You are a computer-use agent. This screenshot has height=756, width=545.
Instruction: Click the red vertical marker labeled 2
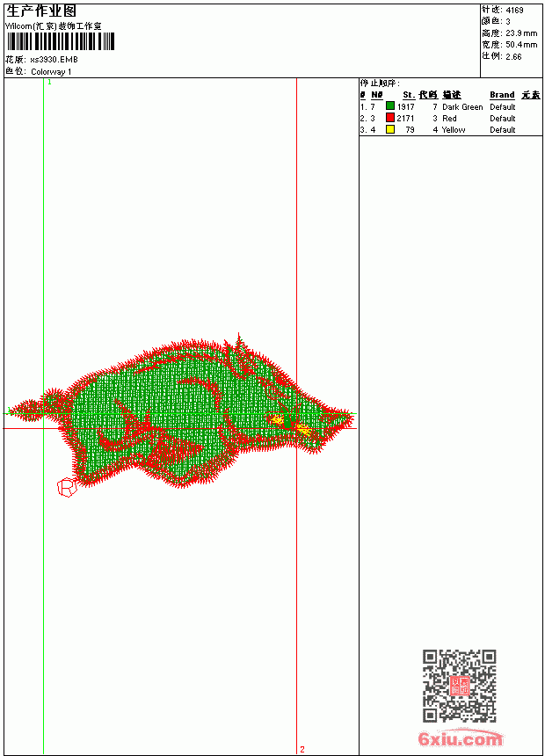tap(296, 416)
